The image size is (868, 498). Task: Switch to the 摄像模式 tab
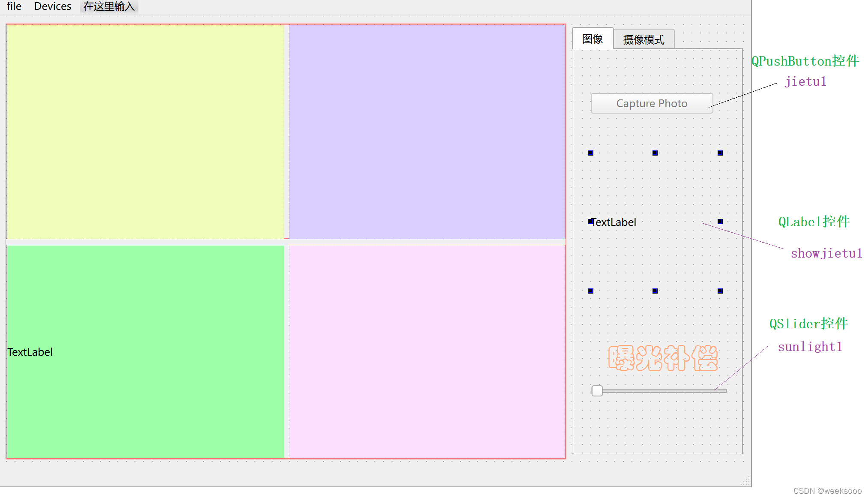644,40
